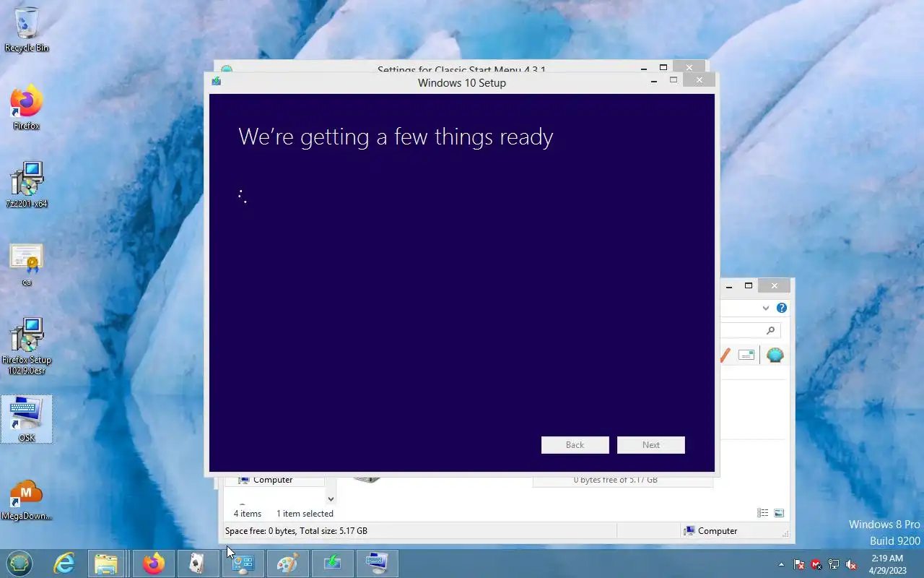Show hidden system tray icons
924x578 pixels.
(781, 564)
